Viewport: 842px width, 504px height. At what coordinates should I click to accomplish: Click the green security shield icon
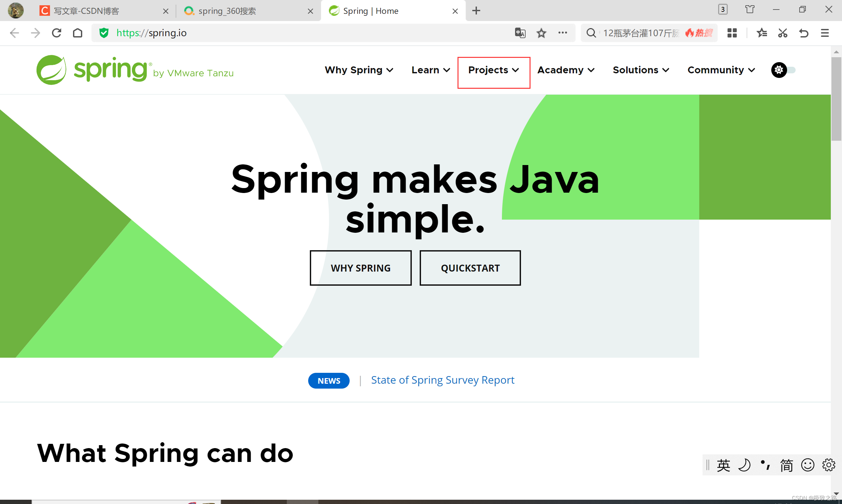click(104, 33)
